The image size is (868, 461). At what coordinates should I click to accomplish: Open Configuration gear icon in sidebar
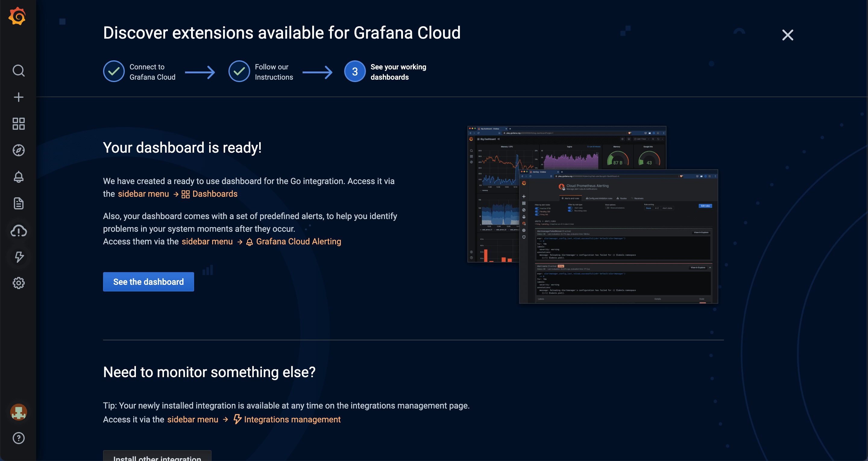point(18,283)
